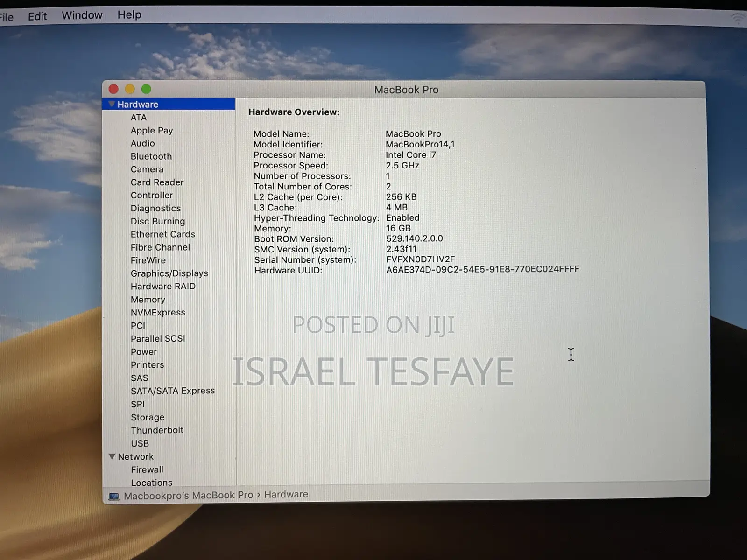Select Apple Pay in the sidebar
This screenshot has width=747, height=560.
[x=152, y=131]
